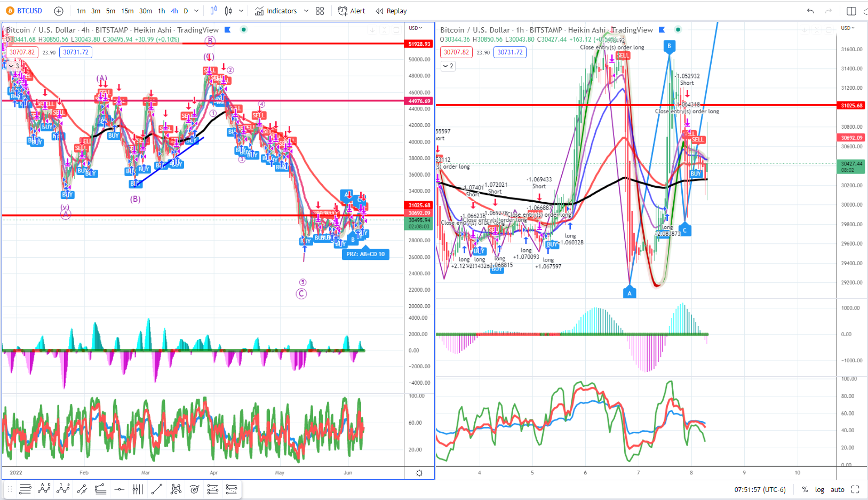Click the blue A marker on the right chart

click(x=630, y=293)
